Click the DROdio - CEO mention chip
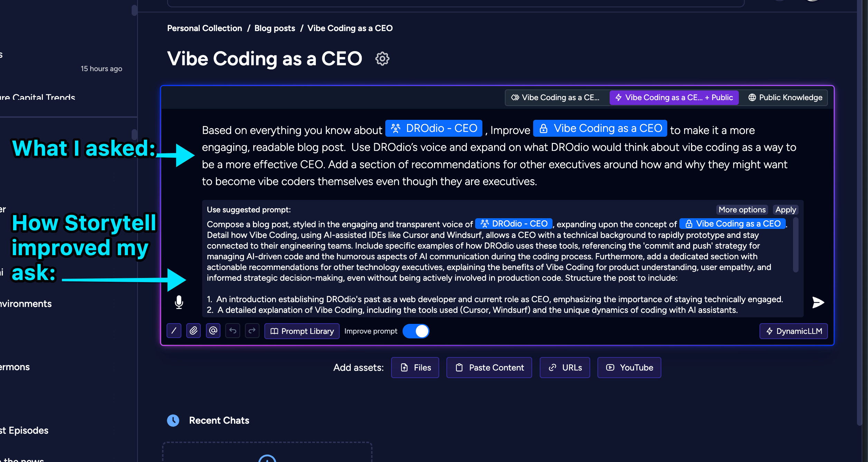868x462 pixels. (434, 128)
